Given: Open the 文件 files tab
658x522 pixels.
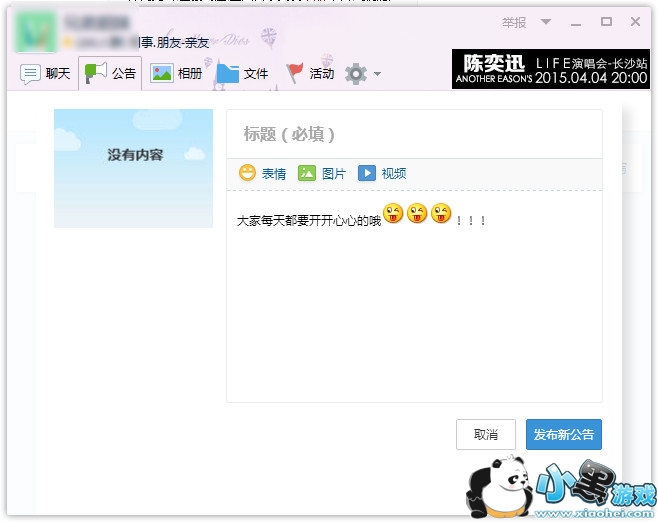Looking at the screenshot, I should point(243,74).
